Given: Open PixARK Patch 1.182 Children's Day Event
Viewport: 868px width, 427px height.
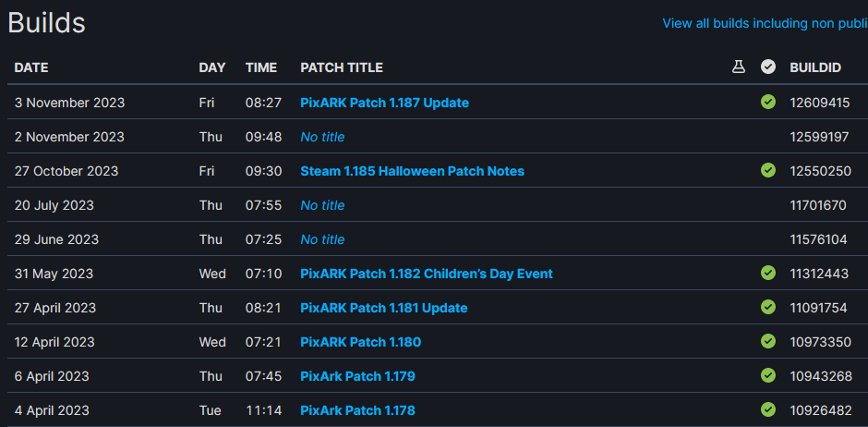Looking at the screenshot, I should 427,274.
